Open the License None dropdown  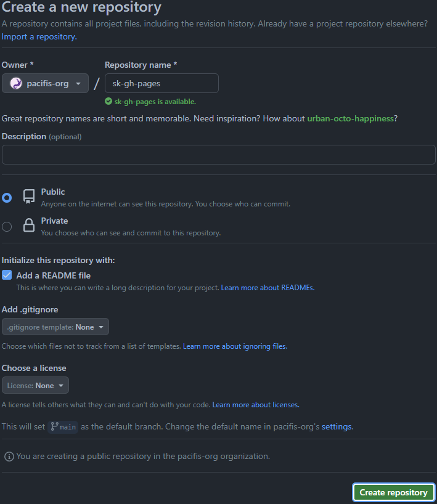point(35,385)
